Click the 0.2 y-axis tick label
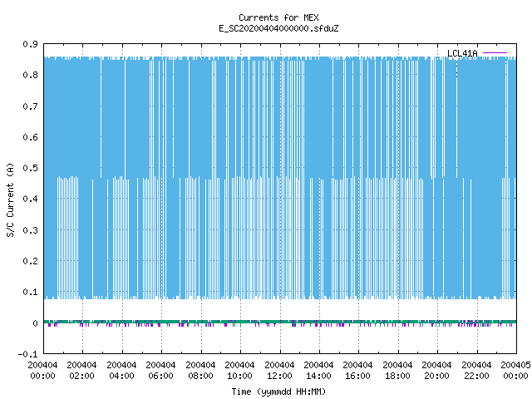This screenshot has width=532, height=399. 30,261
